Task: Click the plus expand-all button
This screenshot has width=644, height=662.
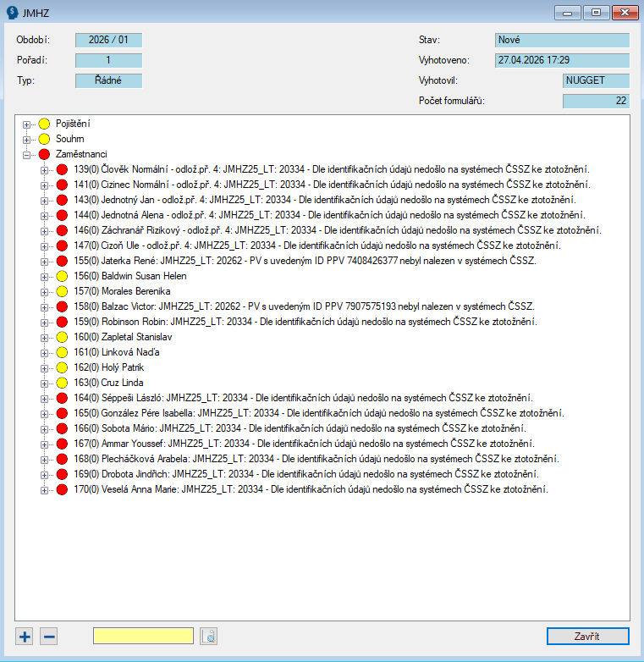Action: (x=25, y=637)
